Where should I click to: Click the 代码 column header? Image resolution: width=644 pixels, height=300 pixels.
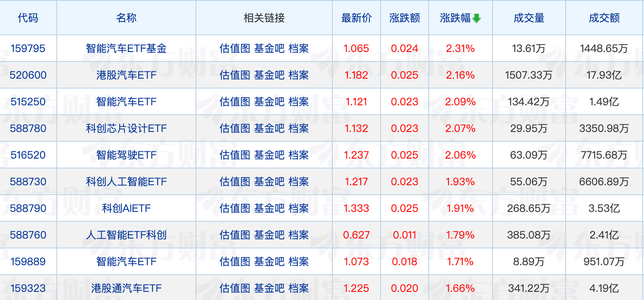point(28,18)
